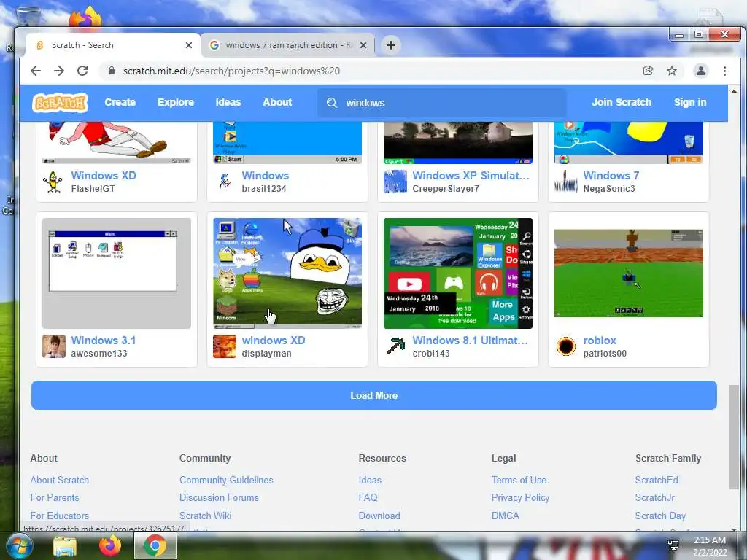Click the padlock icon in address bar
Screen dimensions: 747x560
coord(112,71)
